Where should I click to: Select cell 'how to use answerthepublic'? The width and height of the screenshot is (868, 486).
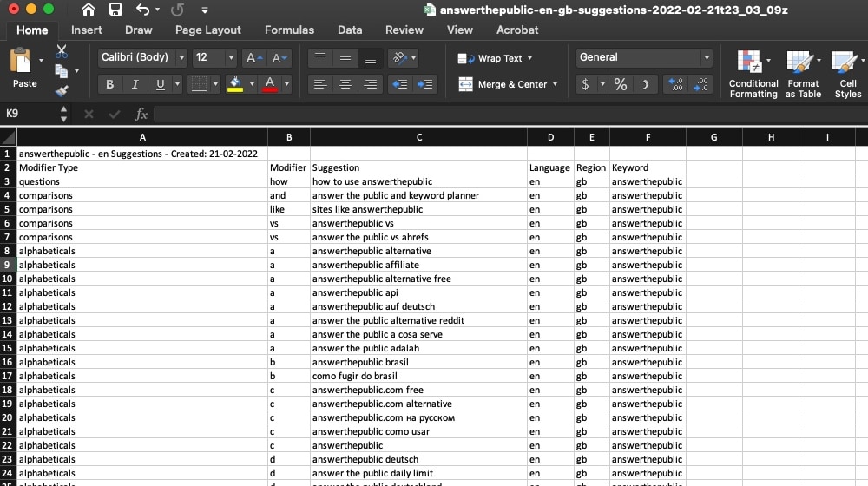tap(419, 181)
